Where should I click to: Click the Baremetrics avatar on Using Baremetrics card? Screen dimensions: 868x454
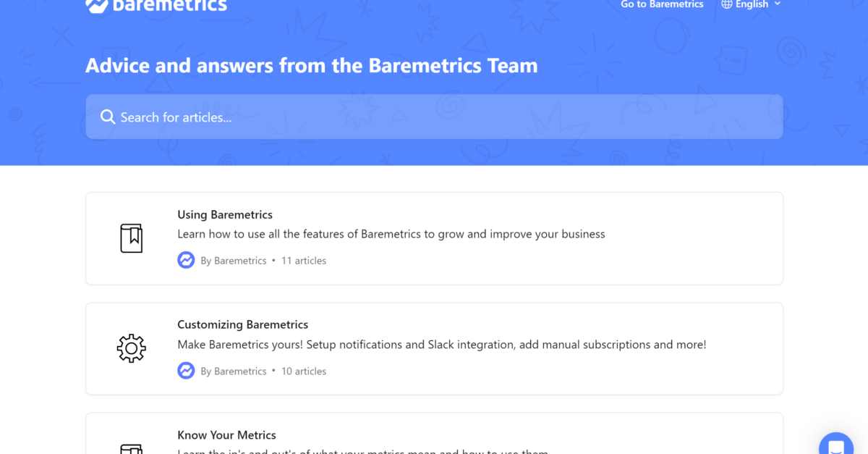186,260
